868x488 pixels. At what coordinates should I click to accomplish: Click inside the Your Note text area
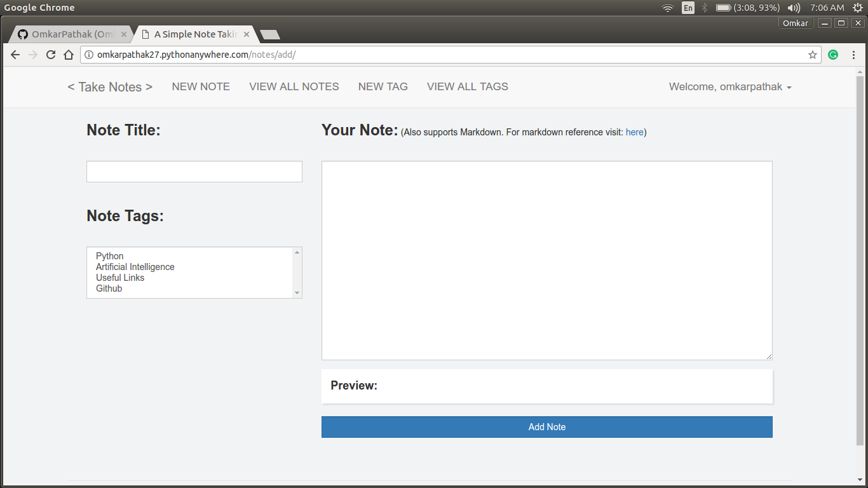point(547,261)
